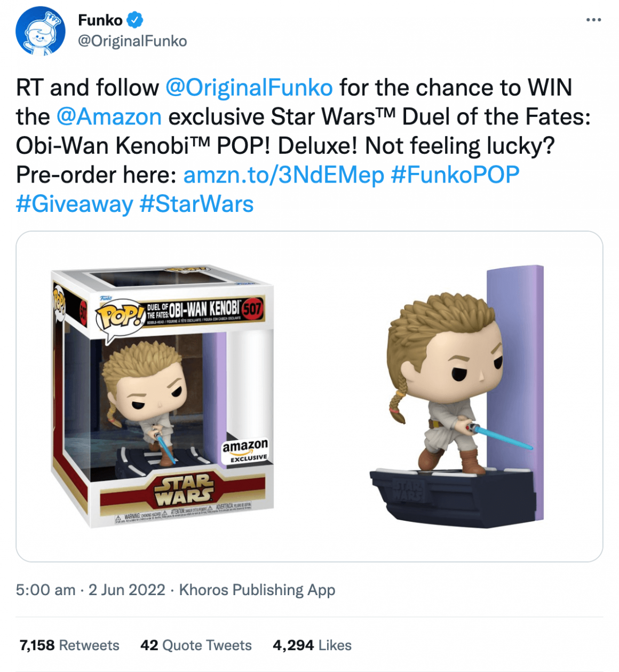Viewport: 619px width, 672px height.
Task: Open the amzn.to/3NdEMep pre-order link
Action: [x=283, y=175]
